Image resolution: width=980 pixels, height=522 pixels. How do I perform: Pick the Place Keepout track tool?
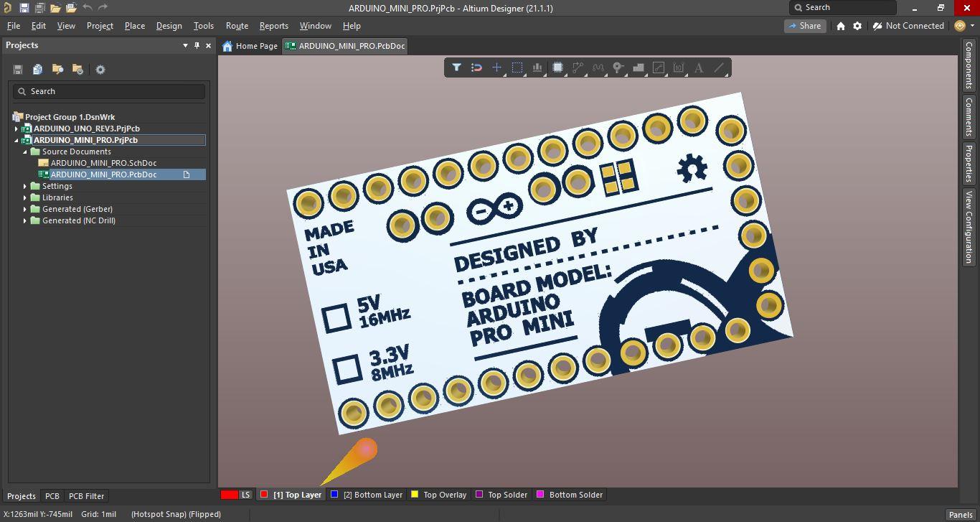(659, 67)
